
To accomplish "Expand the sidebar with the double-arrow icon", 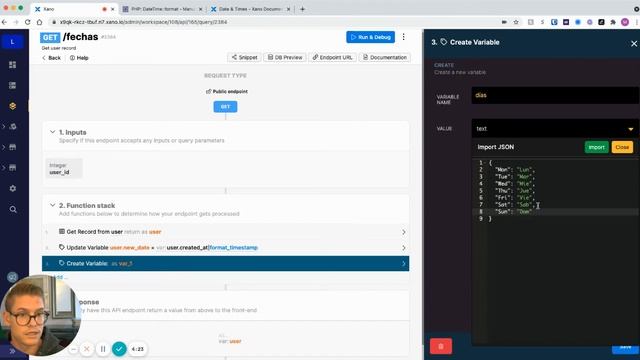I will (12, 351).
